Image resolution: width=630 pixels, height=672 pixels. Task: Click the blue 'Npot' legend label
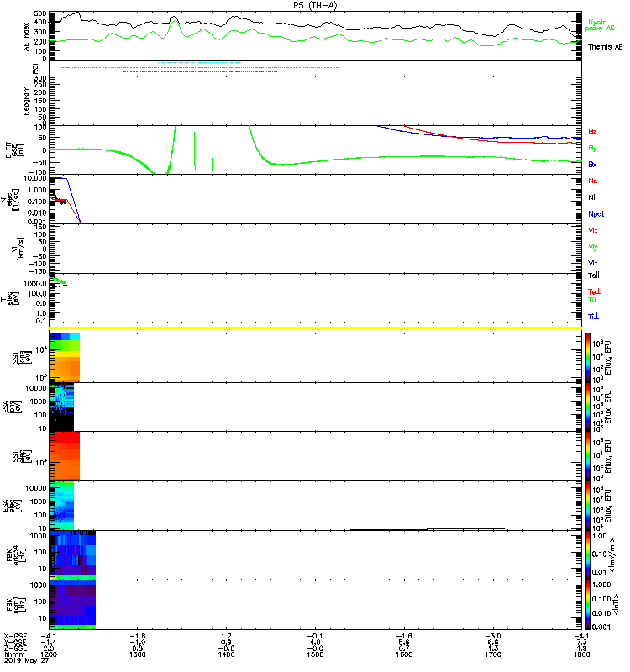596,214
